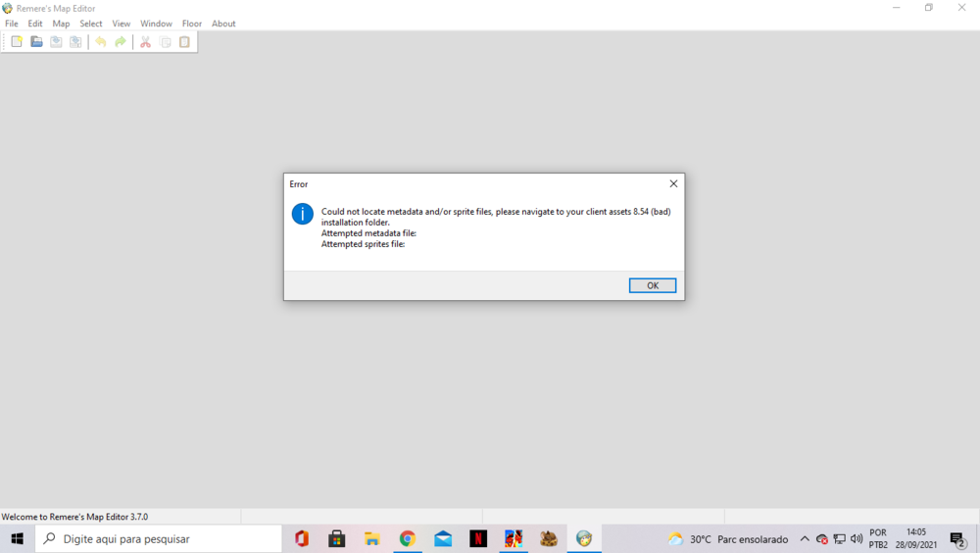Open the Map menu
Image resolution: width=980 pixels, height=553 pixels.
pos(61,24)
